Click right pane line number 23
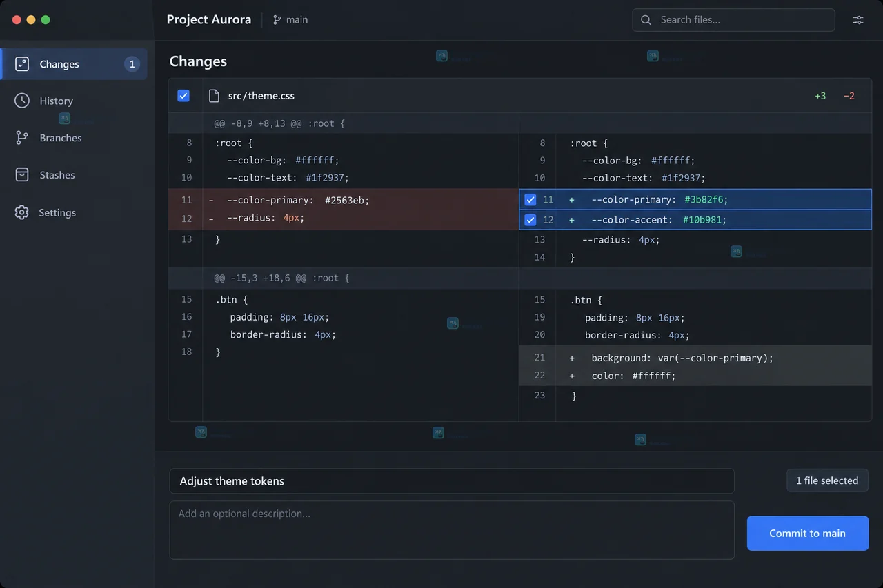883x588 pixels. [539, 395]
